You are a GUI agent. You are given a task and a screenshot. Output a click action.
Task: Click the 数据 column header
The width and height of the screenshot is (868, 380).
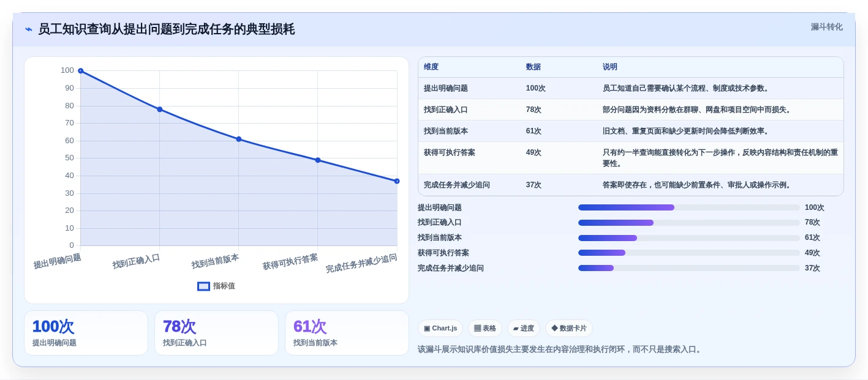pyautogui.click(x=533, y=67)
